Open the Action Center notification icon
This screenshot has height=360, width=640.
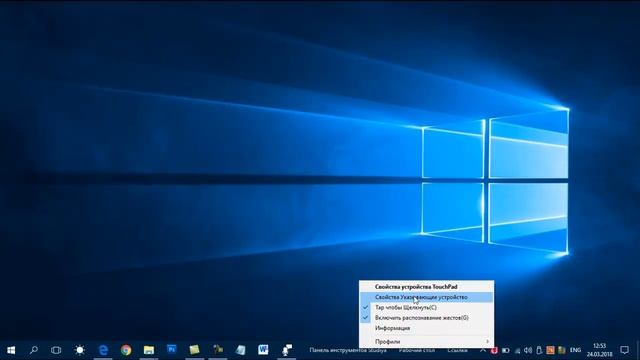point(624,350)
